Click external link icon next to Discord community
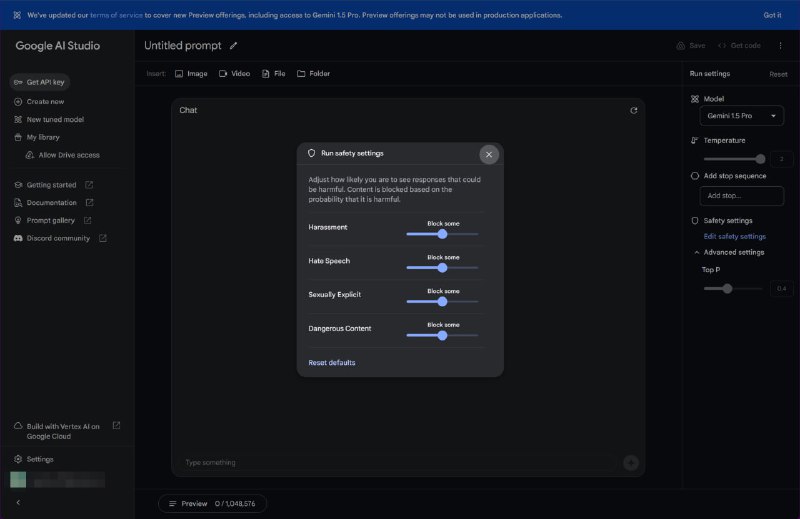Screen dimensions: 800x519 (x=103, y=238)
